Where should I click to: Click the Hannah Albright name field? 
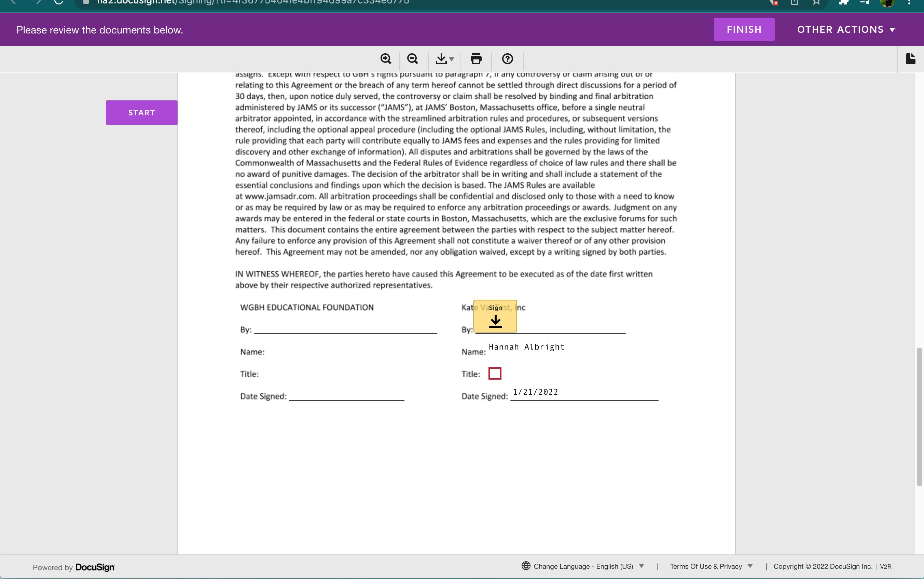coord(526,347)
